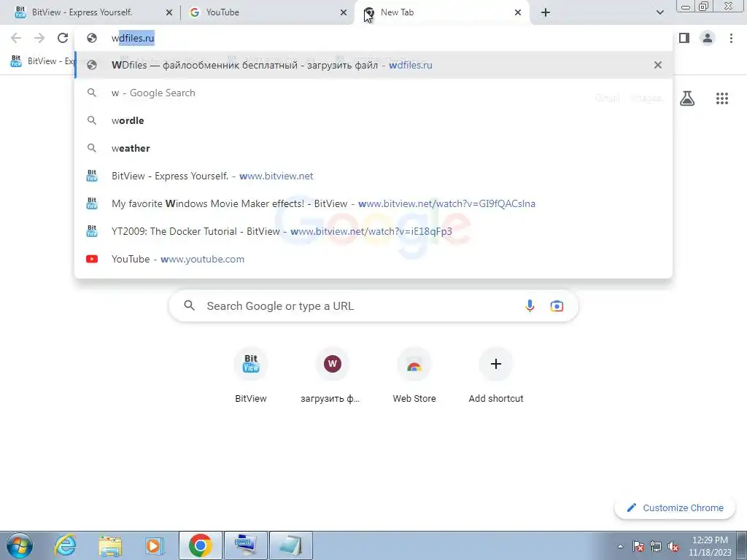Viewport: 747px width, 560px height.
Task: Click the network tray icon
Action: 656,546
